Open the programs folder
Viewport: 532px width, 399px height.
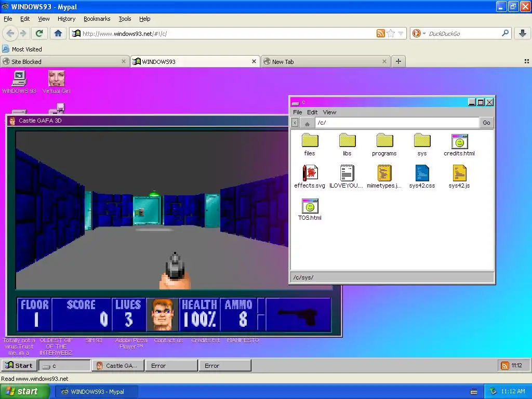point(384,144)
